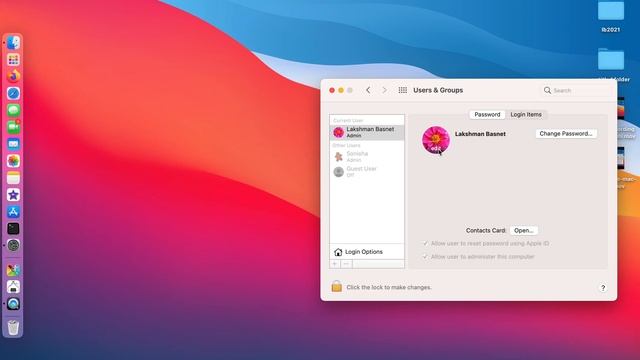Screen dimensions: 640x360
Task: Open the Contacts Card
Action: click(524, 231)
